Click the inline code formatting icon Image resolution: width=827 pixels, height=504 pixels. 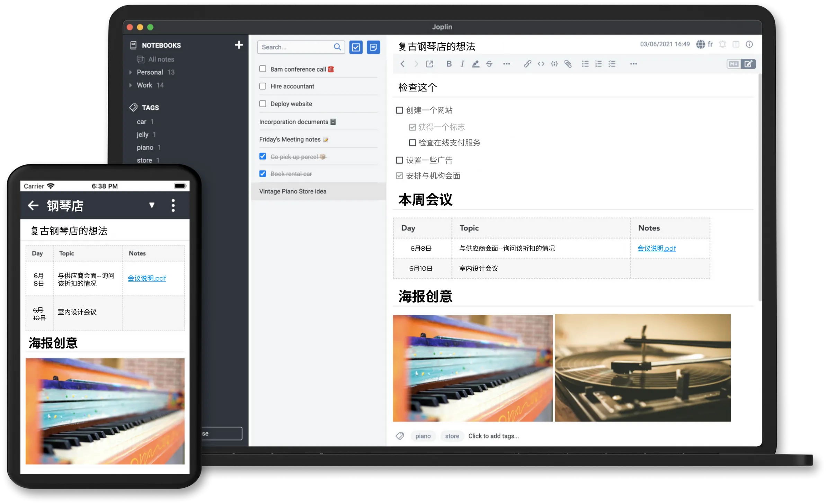click(541, 64)
